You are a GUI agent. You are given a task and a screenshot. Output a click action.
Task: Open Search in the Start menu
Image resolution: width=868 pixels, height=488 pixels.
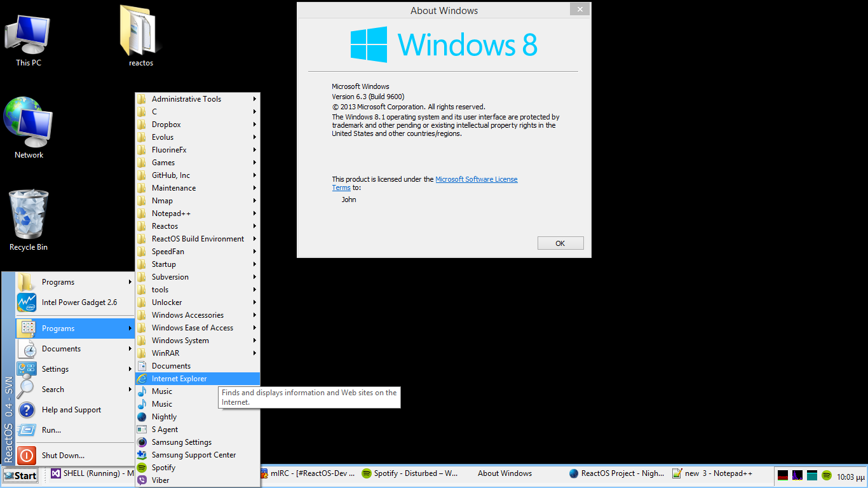[75, 390]
